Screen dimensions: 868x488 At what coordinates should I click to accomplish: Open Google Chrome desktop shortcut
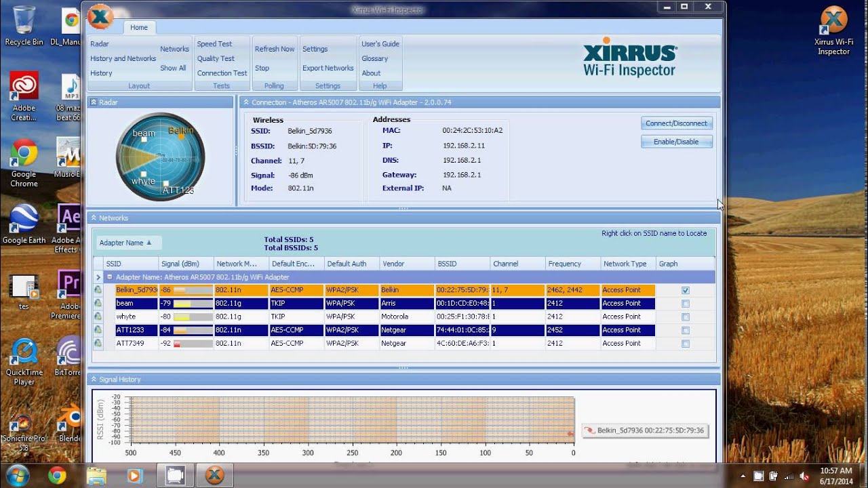tap(24, 163)
